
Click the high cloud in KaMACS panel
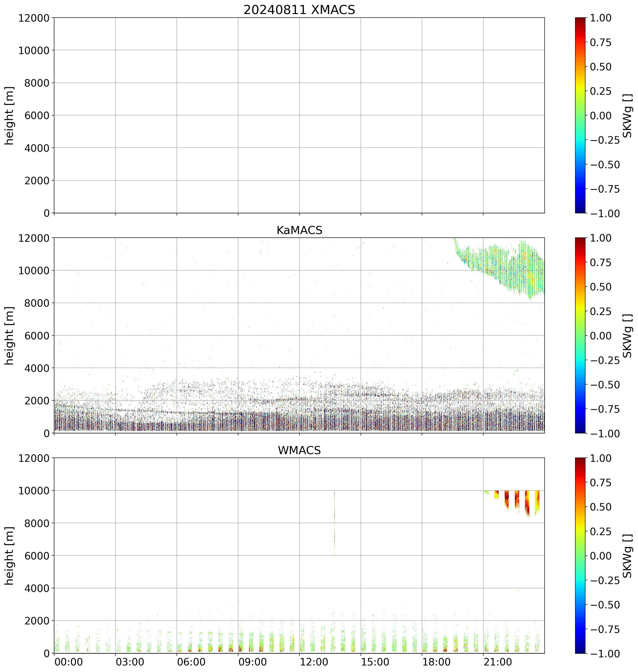click(x=510, y=269)
